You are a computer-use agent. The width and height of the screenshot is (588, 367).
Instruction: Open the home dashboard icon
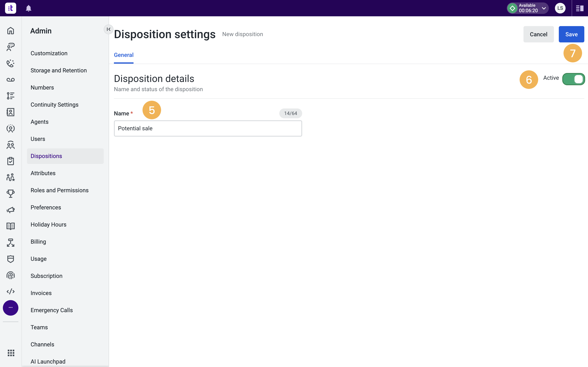[x=11, y=31]
